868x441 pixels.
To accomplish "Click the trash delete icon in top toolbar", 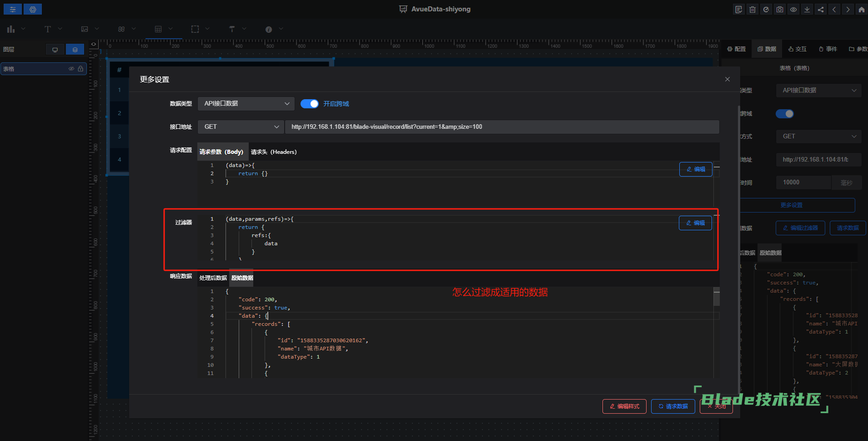I will [753, 9].
